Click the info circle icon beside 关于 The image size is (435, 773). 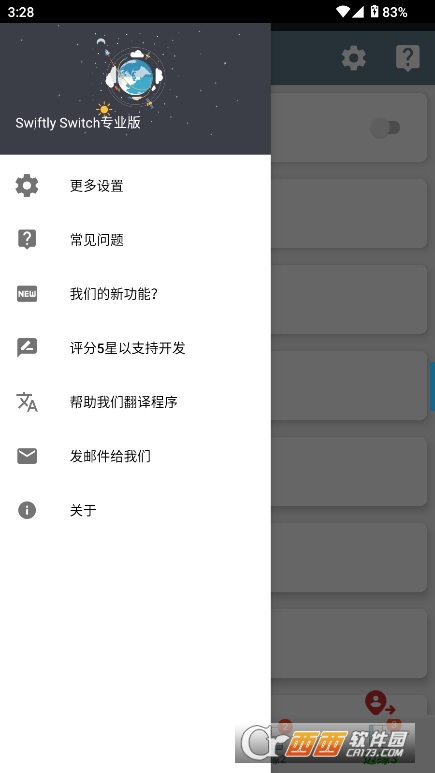(x=27, y=510)
